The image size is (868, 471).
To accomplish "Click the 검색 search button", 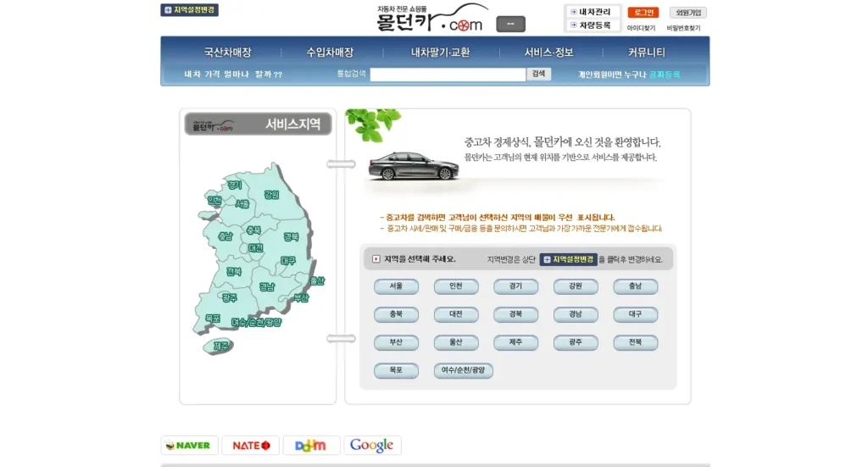I will 538,74.
